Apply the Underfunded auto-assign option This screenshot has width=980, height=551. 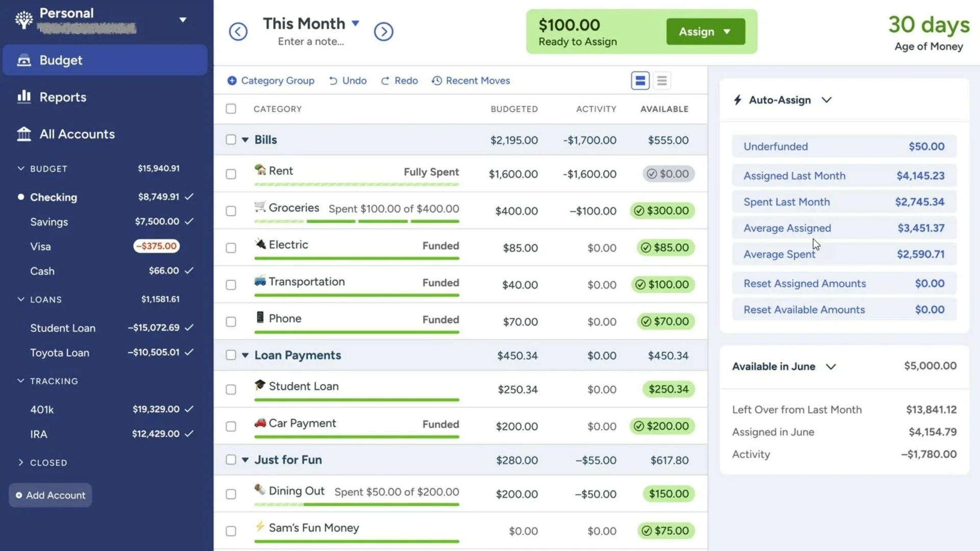(x=844, y=146)
